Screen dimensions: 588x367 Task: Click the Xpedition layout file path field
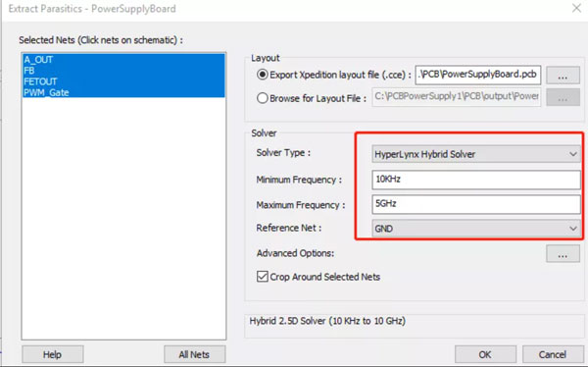click(x=478, y=75)
